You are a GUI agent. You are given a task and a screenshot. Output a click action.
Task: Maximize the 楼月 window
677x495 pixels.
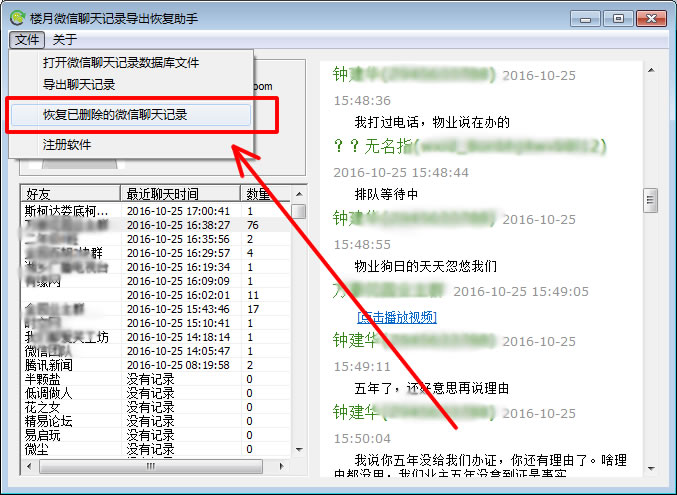point(618,19)
